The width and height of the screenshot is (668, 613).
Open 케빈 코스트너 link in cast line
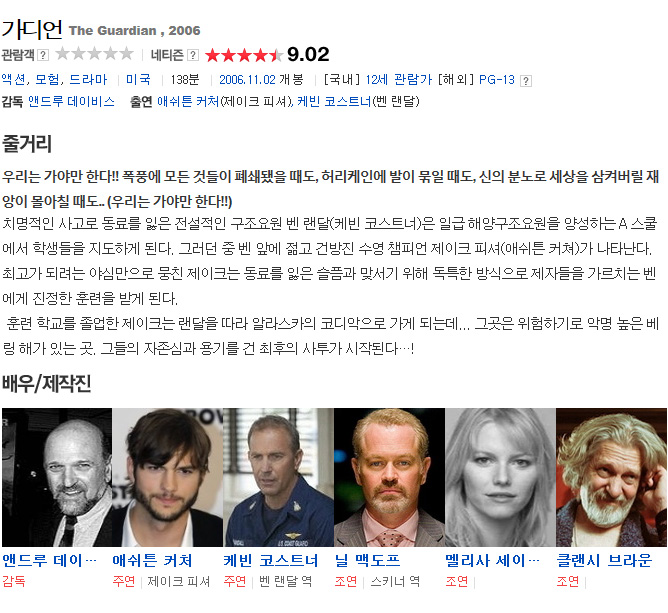pyautogui.click(x=334, y=101)
